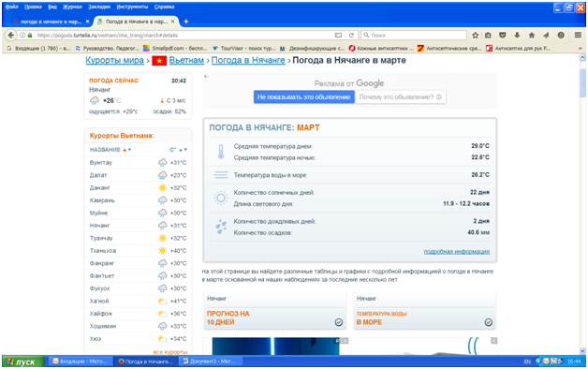The width and height of the screenshot is (588, 369).
Task: Follow the 'Курорты мира' breadcrumb link
Action: coord(114,60)
